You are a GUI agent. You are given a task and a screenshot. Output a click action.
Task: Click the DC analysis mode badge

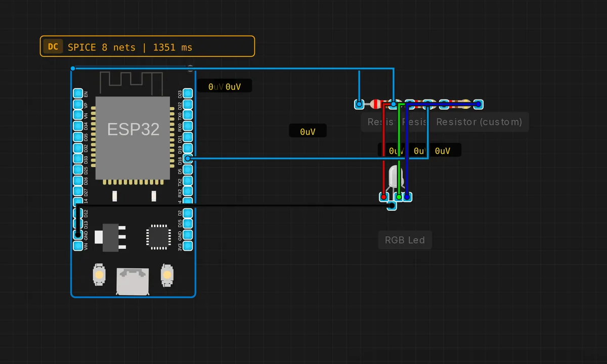[53, 47]
